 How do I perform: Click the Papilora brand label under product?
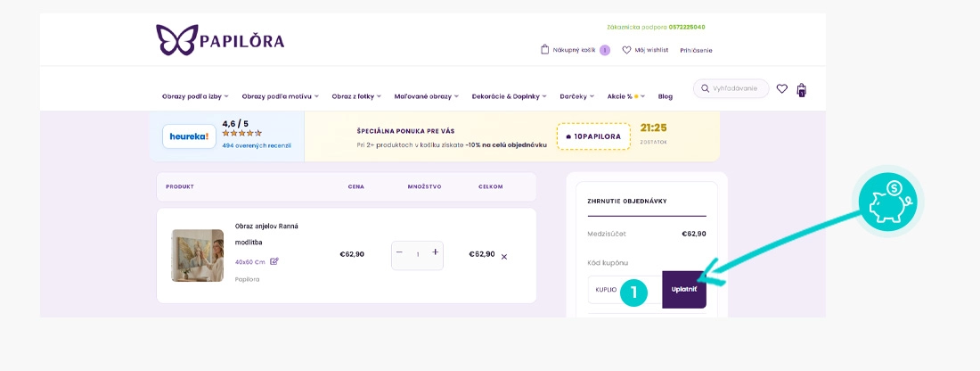point(247,280)
